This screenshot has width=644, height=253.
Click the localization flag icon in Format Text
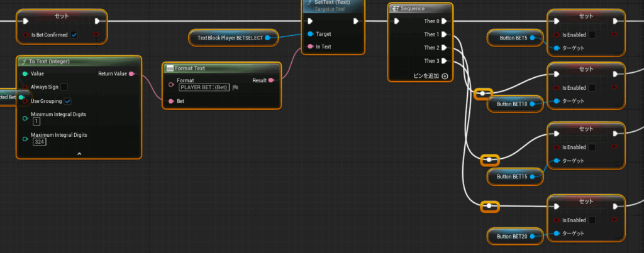point(236,88)
